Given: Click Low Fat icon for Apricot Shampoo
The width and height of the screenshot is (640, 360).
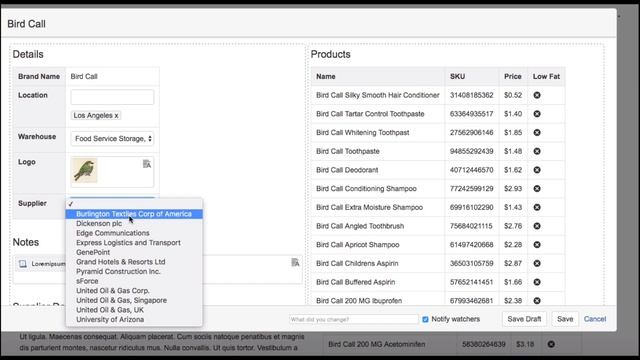Looking at the screenshot, I should tap(537, 245).
